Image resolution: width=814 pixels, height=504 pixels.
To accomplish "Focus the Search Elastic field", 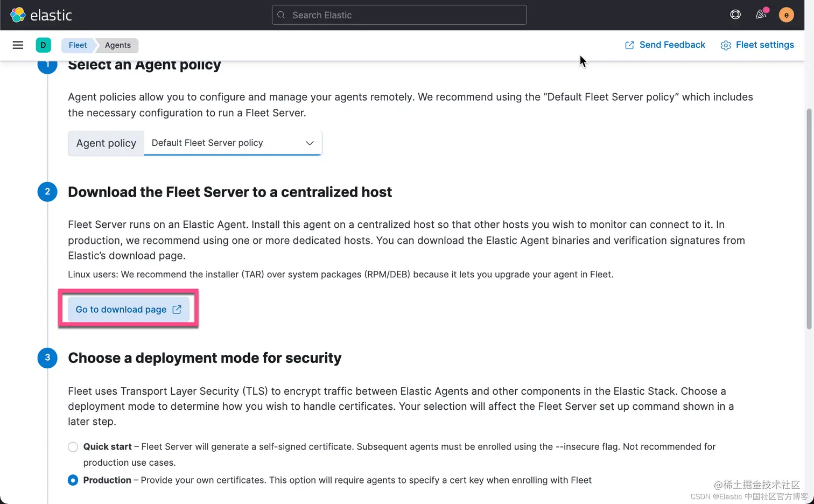I will tap(399, 15).
